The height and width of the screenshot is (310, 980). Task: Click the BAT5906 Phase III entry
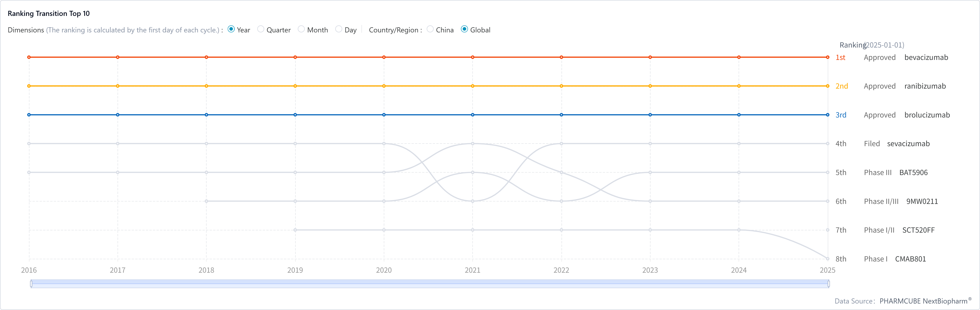[x=913, y=172]
